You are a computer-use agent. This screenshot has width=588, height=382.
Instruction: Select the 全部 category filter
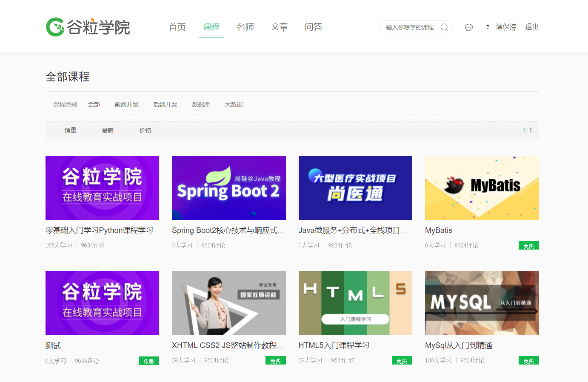tap(94, 104)
